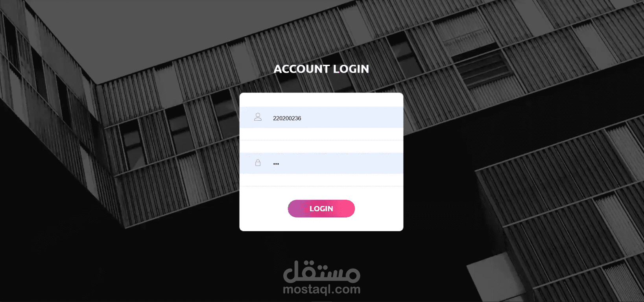Click the user silhouette icon beside username
The height and width of the screenshot is (302, 644).
coord(258,117)
